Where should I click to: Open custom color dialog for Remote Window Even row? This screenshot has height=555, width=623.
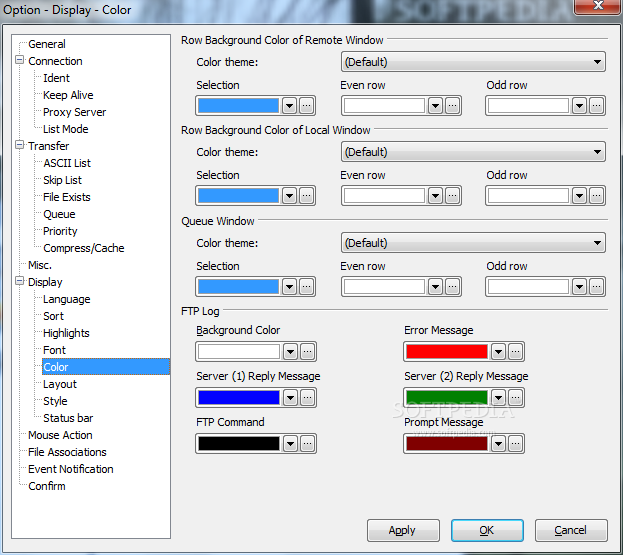pyautogui.click(x=452, y=106)
